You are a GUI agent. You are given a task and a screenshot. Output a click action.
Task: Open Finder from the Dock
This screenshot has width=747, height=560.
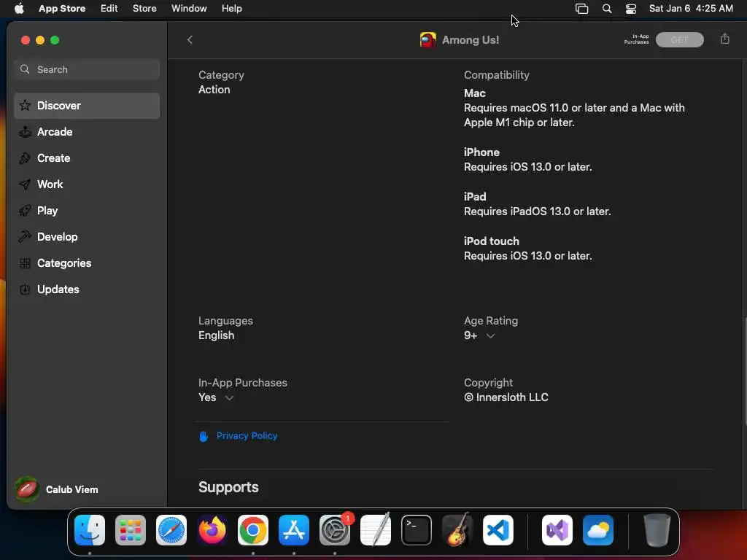(x=90, y=530)
